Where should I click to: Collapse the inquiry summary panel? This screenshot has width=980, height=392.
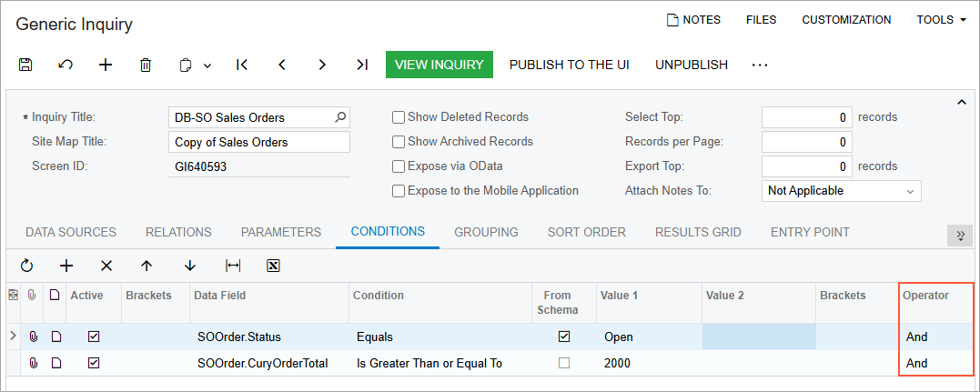962,102
